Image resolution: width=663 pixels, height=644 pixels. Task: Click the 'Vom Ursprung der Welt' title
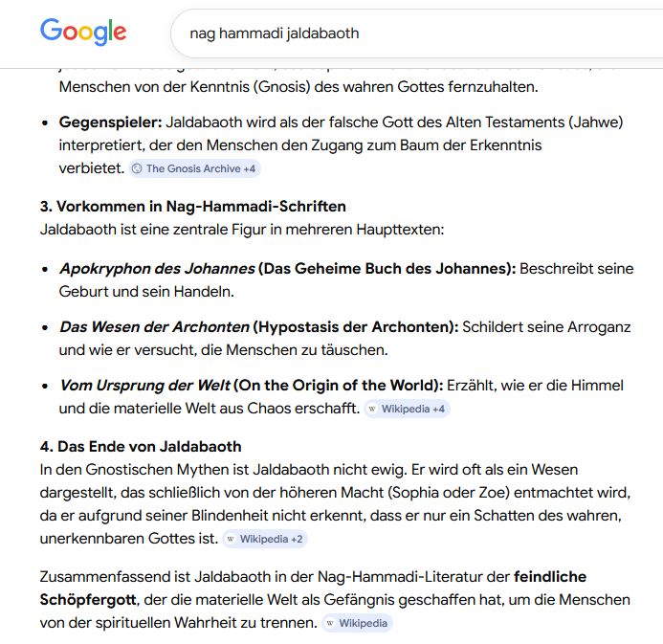point(144,385)
